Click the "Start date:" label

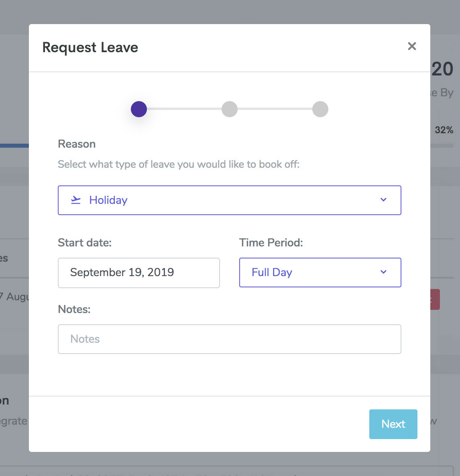tap(85, 243)
